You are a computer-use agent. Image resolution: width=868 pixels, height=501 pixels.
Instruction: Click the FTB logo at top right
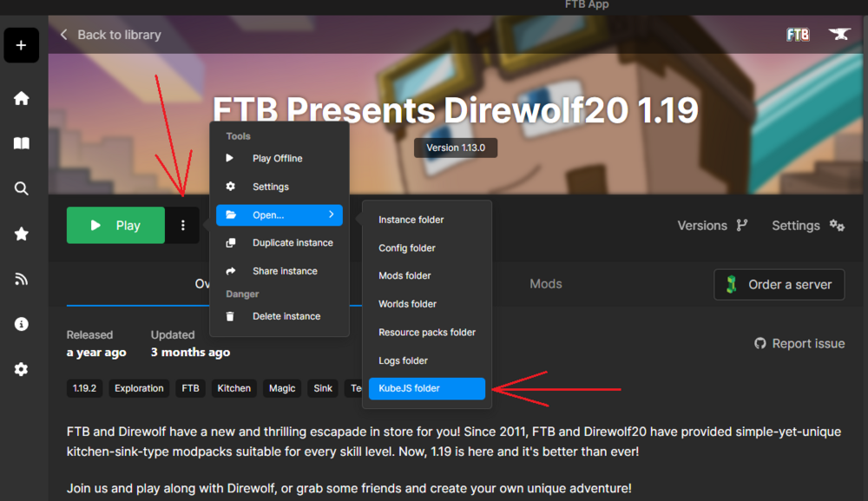click(x=798, y=35)
